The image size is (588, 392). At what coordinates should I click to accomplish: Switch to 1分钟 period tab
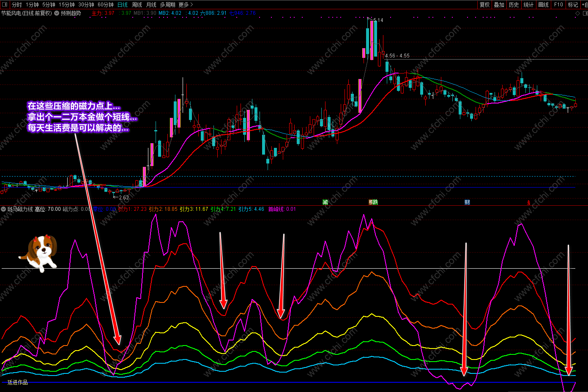click(32, 5)
